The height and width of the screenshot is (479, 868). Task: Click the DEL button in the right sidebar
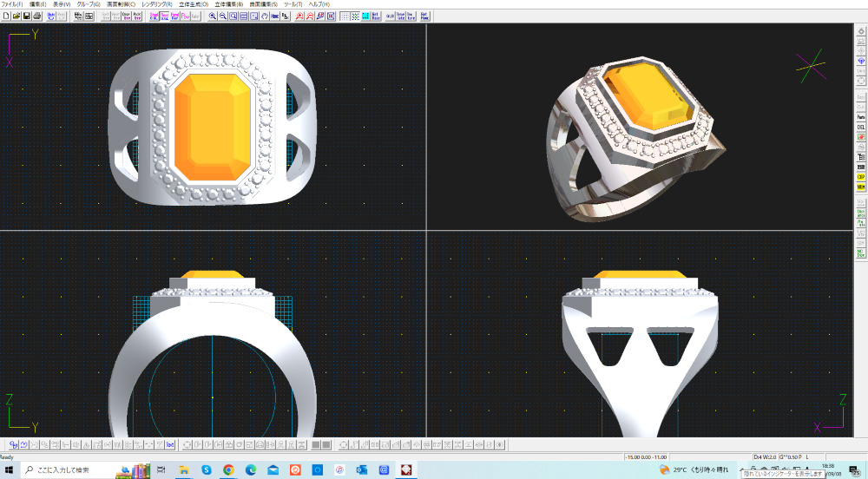click(x=861, y=127)
